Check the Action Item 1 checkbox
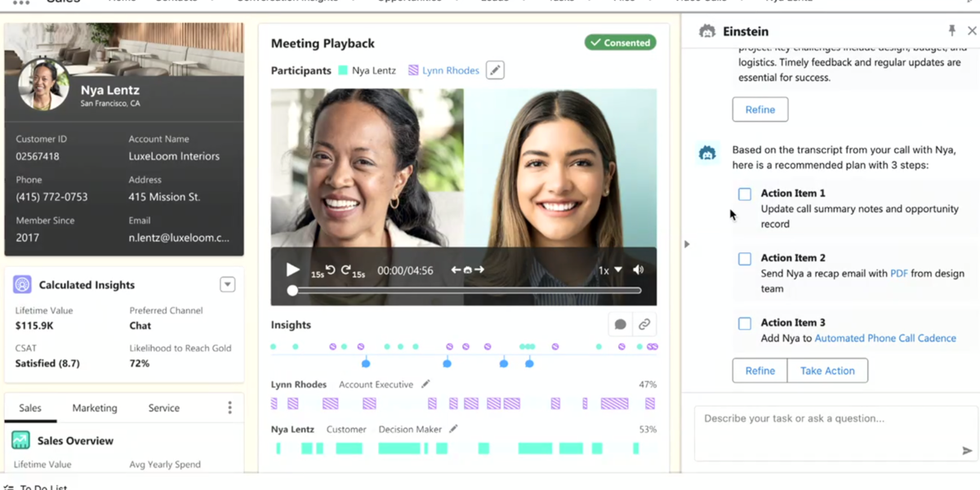 tap(745, 194)
